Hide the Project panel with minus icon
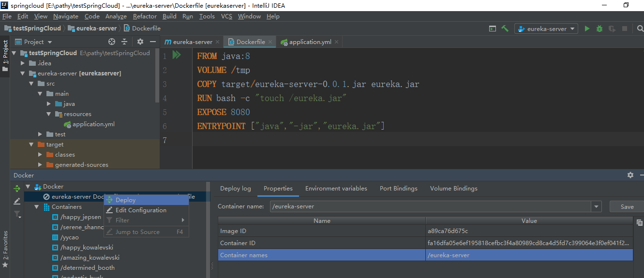 153,42
